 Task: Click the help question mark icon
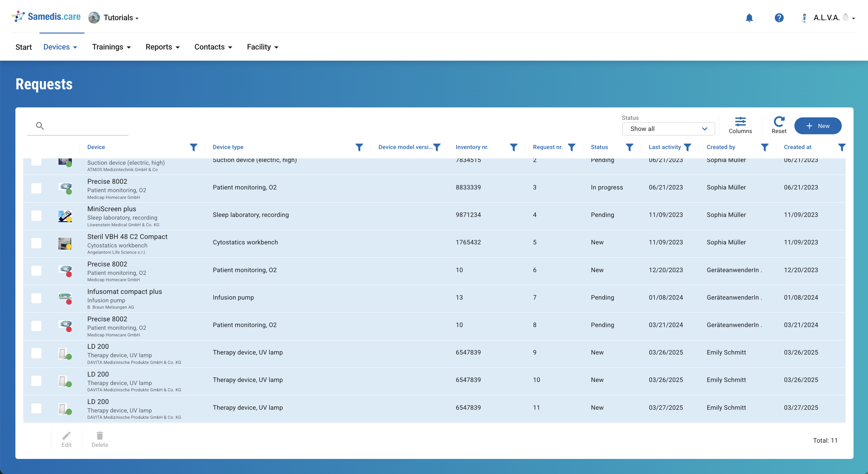(779, 18)
